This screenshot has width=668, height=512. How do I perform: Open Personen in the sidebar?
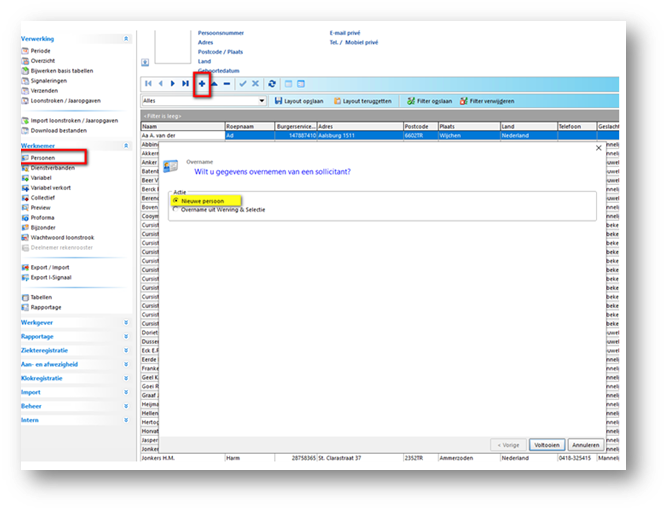[x=43, y=158]
